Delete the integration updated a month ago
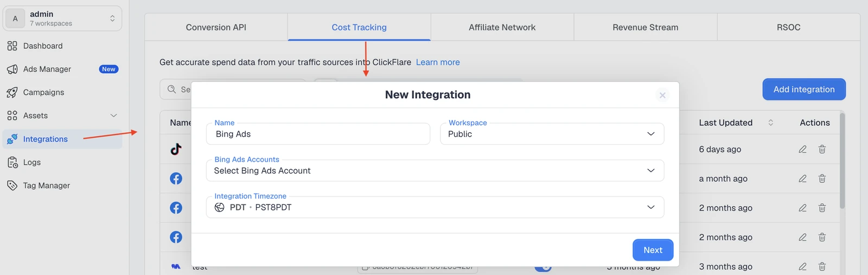Image resolution: width=868 pixels, height=275 pixels. point(822,178)
